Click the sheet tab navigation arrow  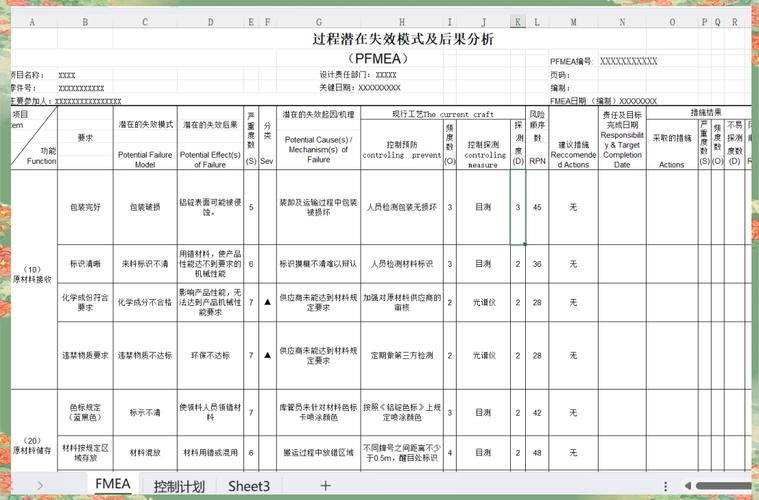40,485
